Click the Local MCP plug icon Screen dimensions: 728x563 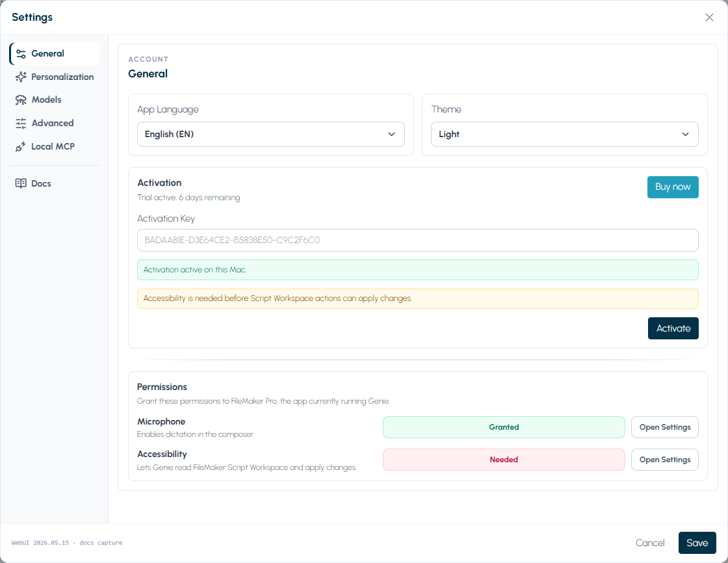[20, 147]
